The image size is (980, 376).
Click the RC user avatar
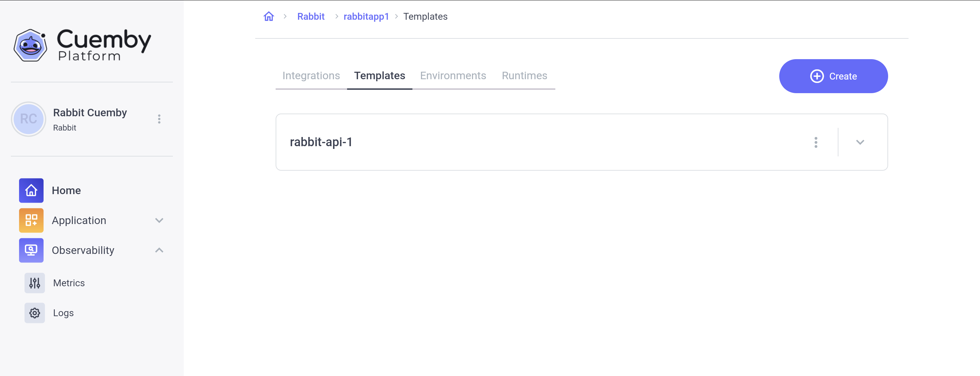click(x=29, y=119)
